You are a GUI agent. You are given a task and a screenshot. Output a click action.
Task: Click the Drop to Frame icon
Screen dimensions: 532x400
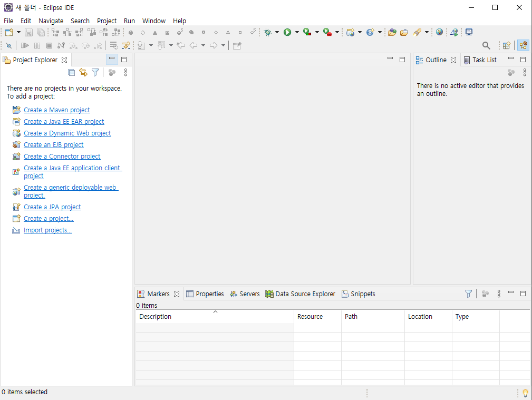(x=113, y=45)
